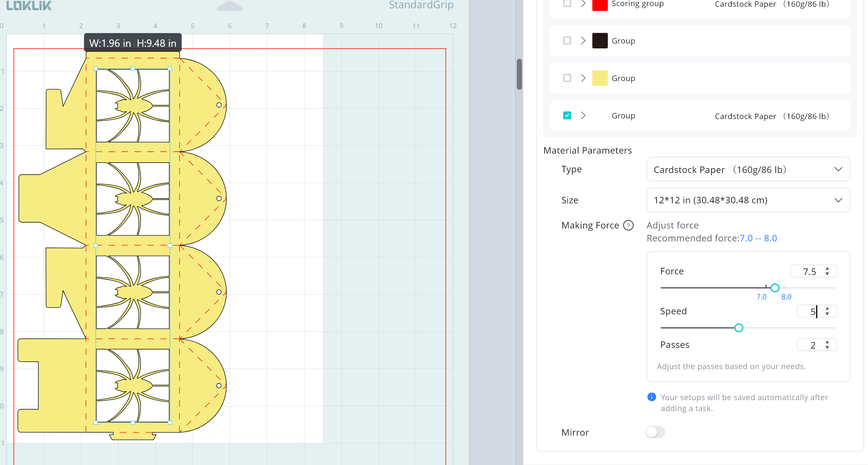Click the Making Force help question icon
Viewport: 868px width, 465px height.
pos(628,225)
